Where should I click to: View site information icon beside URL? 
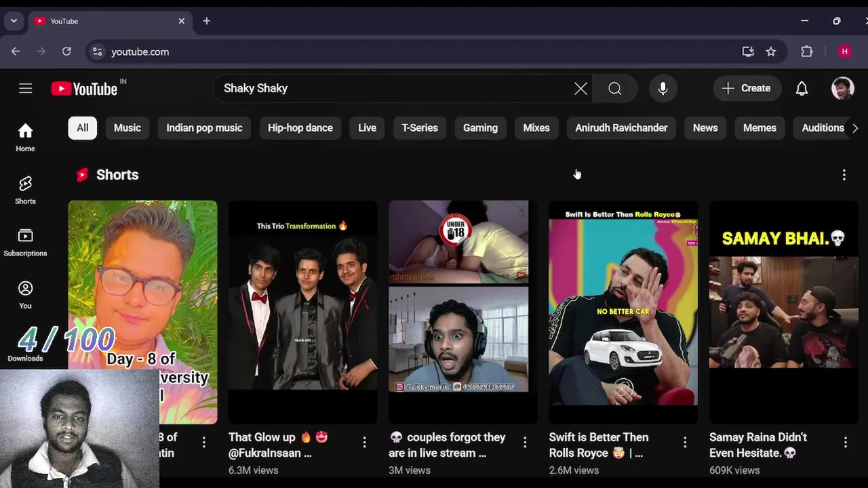click(98, 52)
